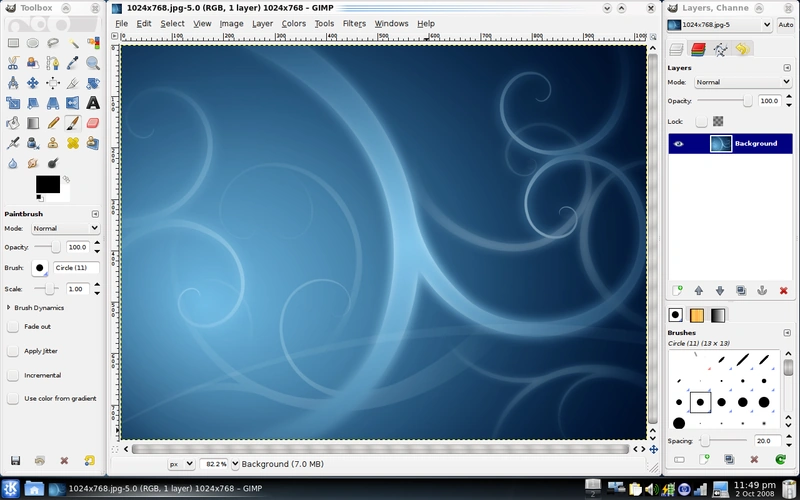Select the Blend gradient tool

[33, 123]
